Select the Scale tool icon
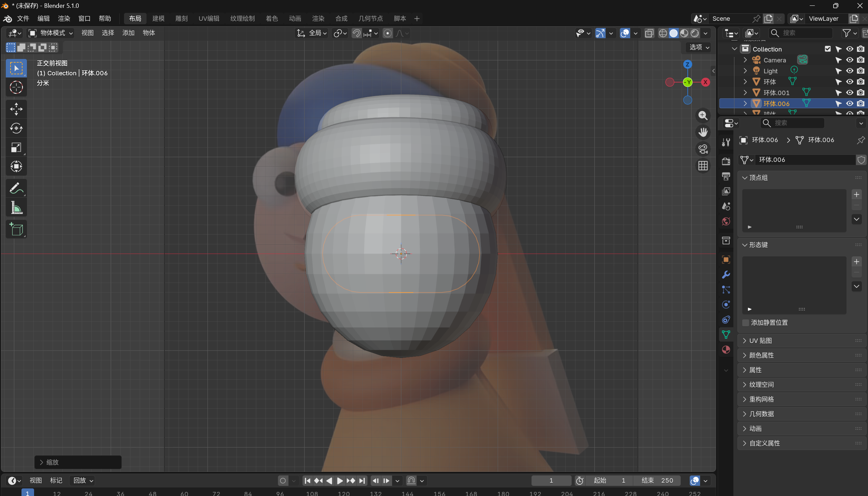This screenshot has width=868, height=496. pos(16,148)
